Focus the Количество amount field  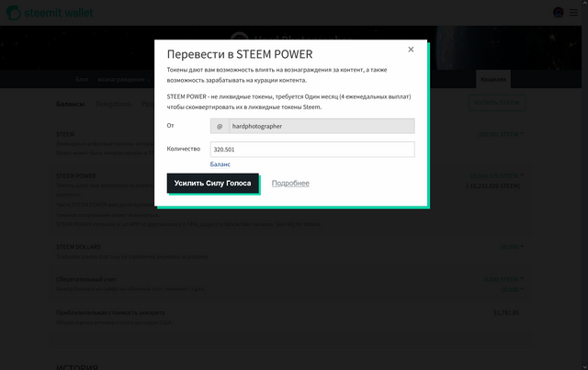click(312, 150)
